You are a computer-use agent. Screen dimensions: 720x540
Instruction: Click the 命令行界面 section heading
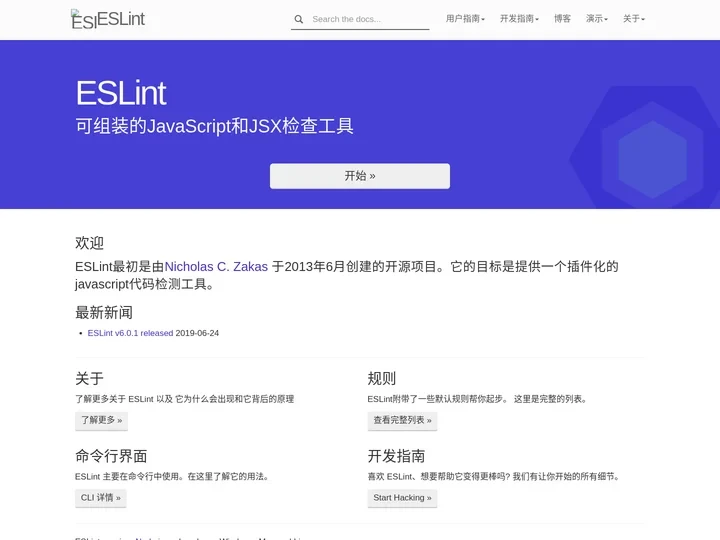click(x=111, y=456)
